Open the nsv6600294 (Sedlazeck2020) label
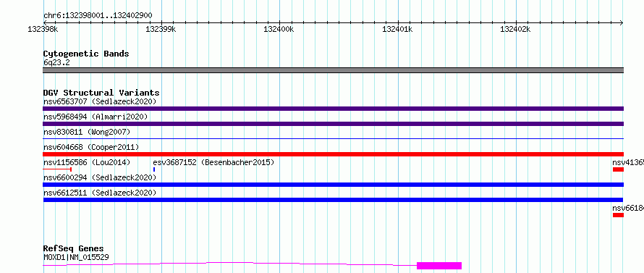644x273 pixels. pos(100,177)
